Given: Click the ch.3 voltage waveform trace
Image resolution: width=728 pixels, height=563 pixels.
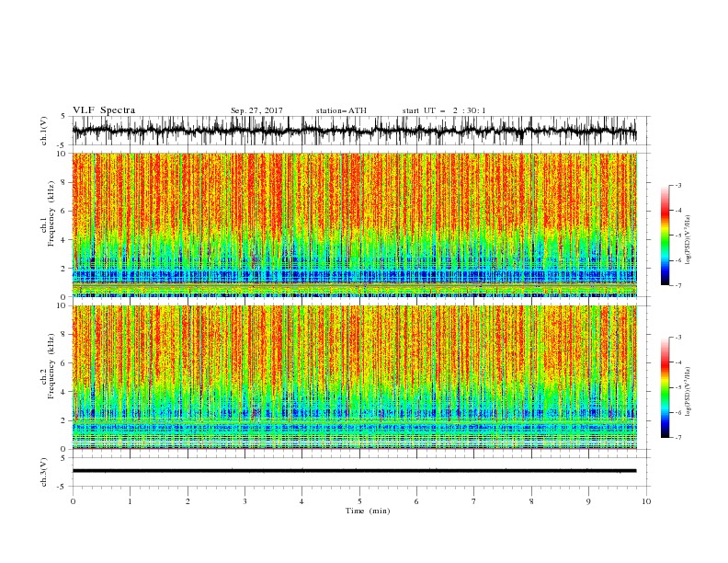Looking at the screenshot, I should click(354, 471).
